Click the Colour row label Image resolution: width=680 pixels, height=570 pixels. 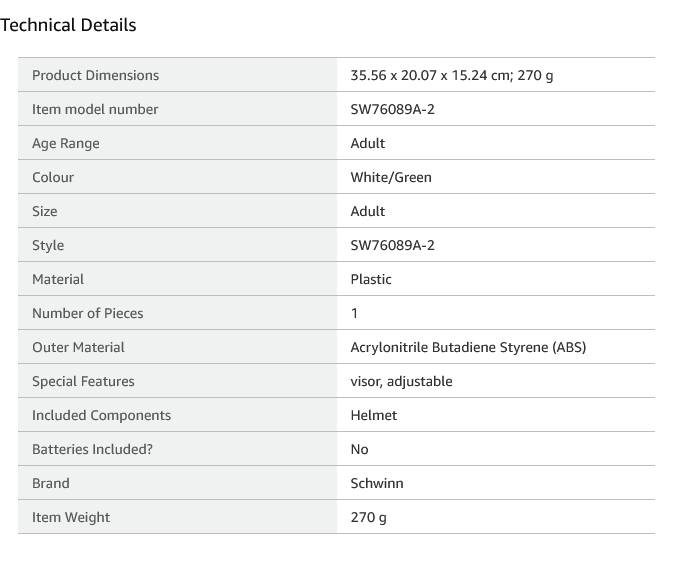click(53, 177)
